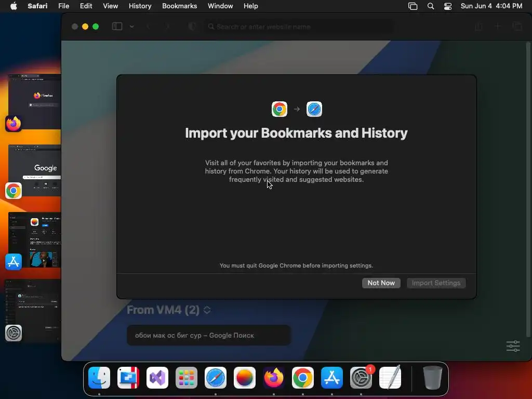Image resolution: width=532 pixels, height=399 pixels.
Task: Open start page customization settings icon
Action: (x=513, y=346)
